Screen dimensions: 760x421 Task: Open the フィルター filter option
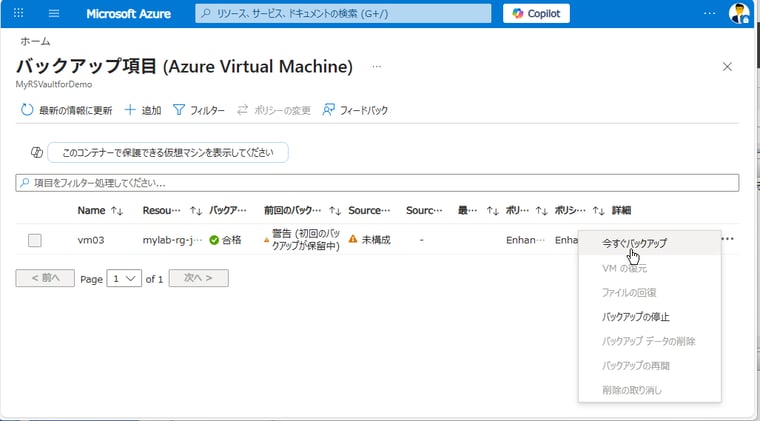coord(199,110)
